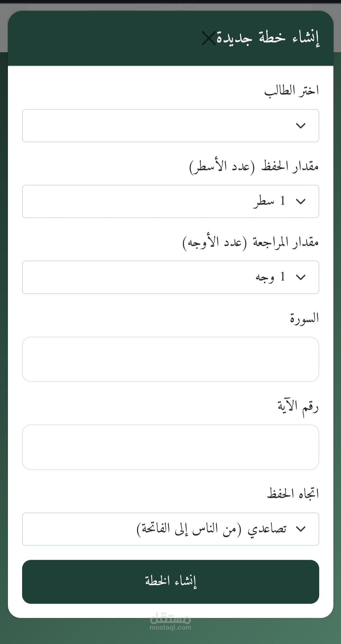Tap the اتجاه الحفظ label
The image size is (341, 644).
293,494
